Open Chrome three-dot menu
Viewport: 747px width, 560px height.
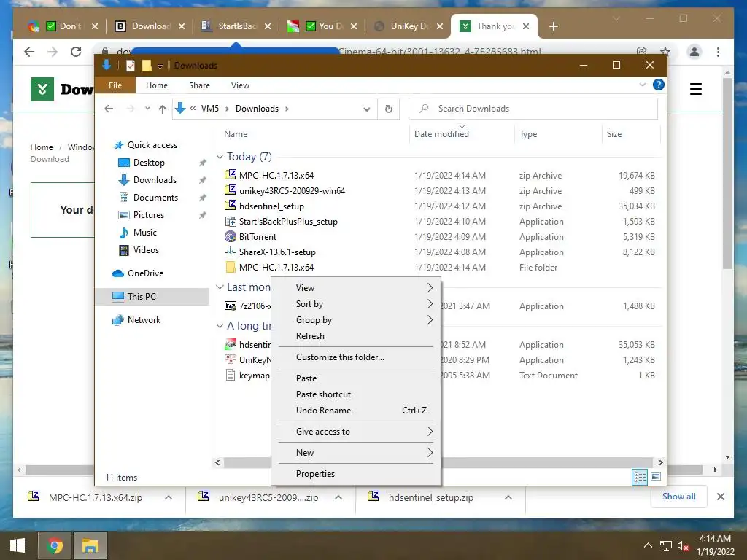718,52
